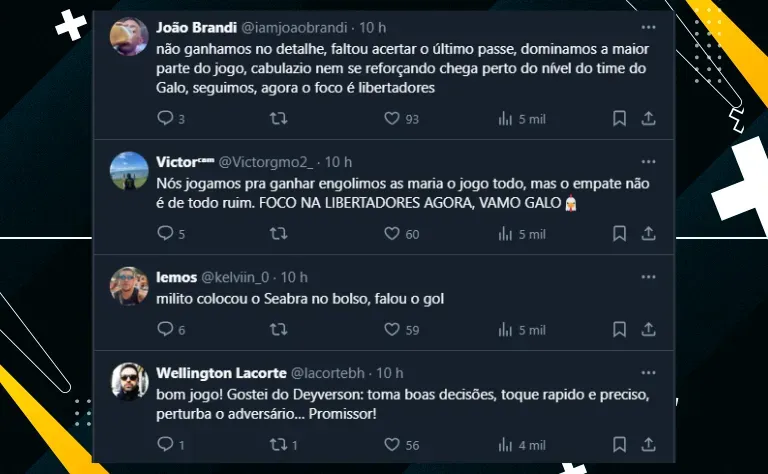Bookmark João Brandi's tweet
This screenshot has width=768, height=474.
619,118
